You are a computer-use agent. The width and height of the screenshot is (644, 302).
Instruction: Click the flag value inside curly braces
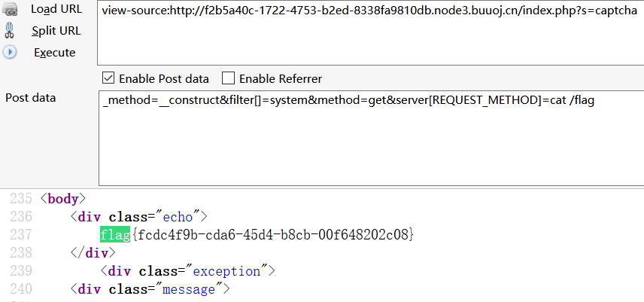pos(273,235)
